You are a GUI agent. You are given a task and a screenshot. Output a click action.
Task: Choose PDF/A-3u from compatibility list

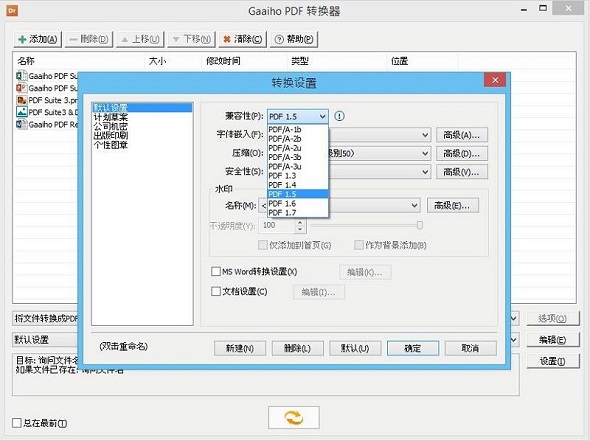pyautogui.click(x=298, y=166)
